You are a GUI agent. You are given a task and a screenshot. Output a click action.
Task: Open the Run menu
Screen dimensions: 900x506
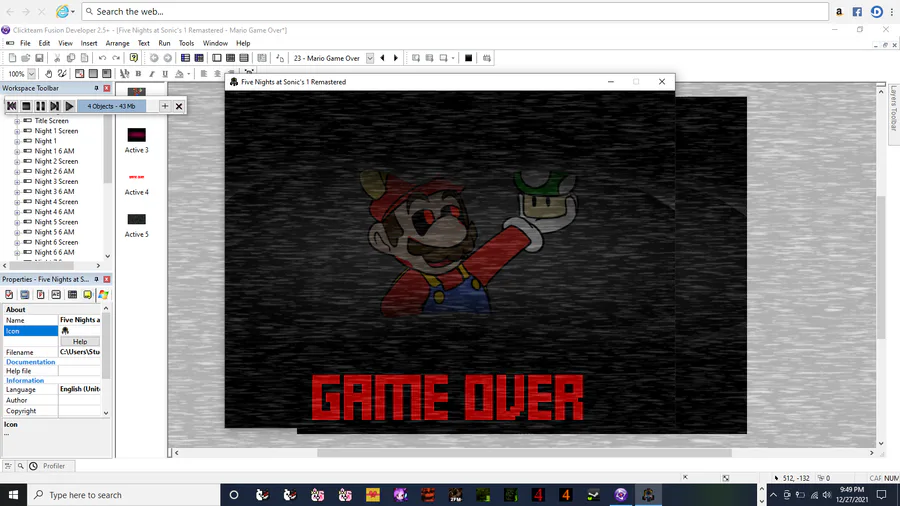[x=164, y=43]
